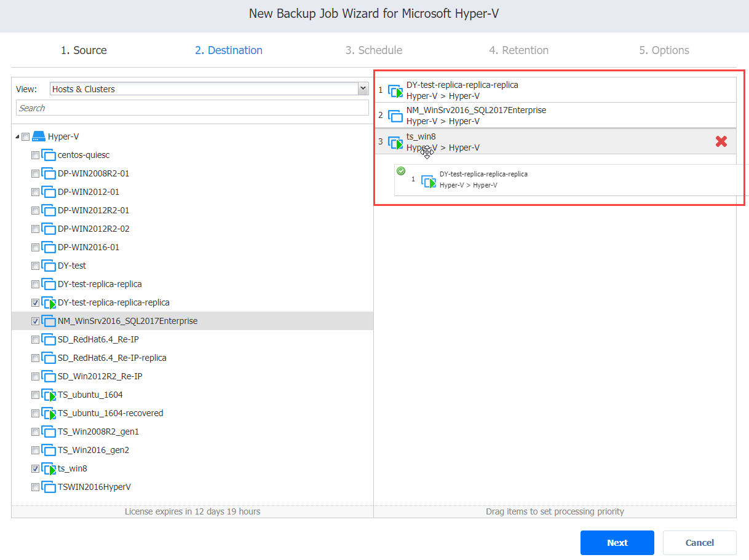749x560 pixels.
Task: Select the 2. Destination step
Action: click(x=229, y=50)
